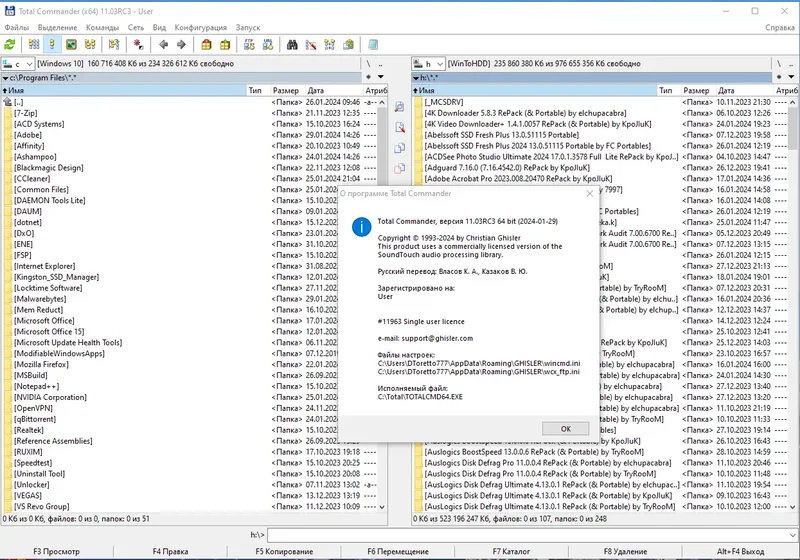Click the left panel scrollbar down arrow
The height and width of the screenshot is (560, 800).
click(382, 507)
